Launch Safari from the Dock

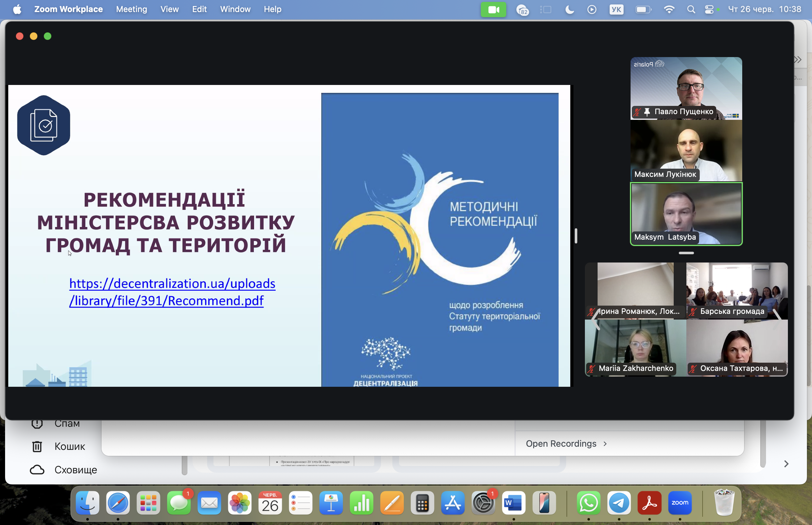(x=118, y=502)
